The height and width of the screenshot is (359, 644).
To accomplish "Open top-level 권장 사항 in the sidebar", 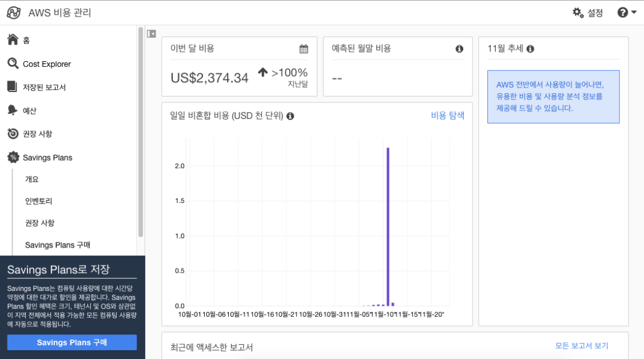I will coord(37,134).
